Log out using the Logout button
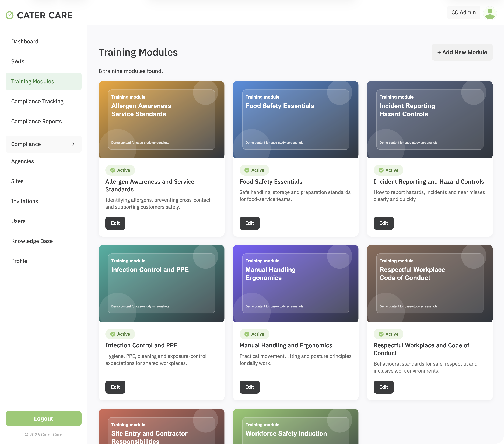 (43, 418)
